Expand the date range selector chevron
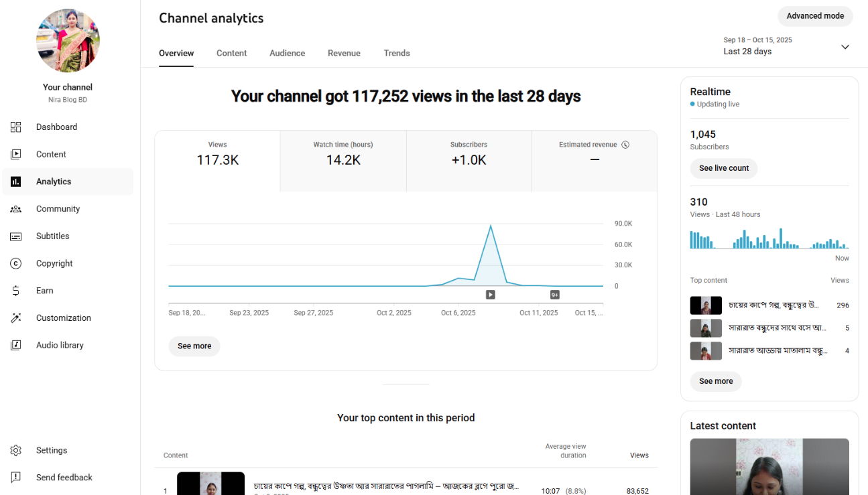The image size is (868, 495). 845,47
